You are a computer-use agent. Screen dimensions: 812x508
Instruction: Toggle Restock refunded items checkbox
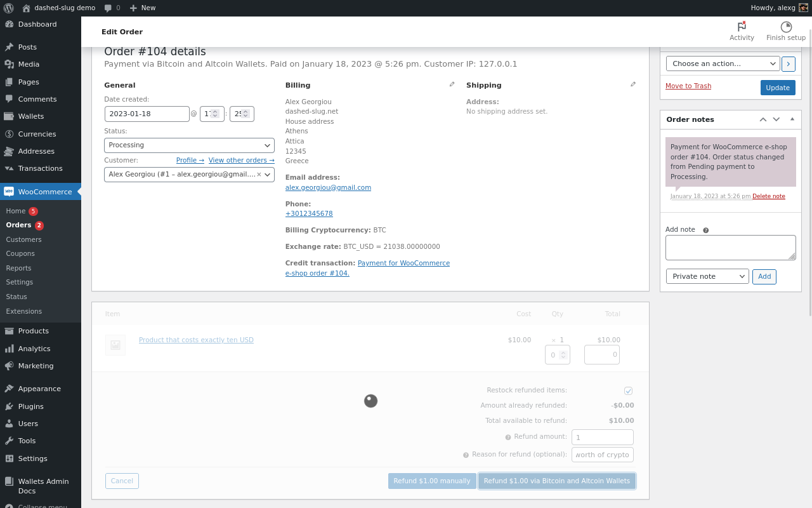(628, 391)
